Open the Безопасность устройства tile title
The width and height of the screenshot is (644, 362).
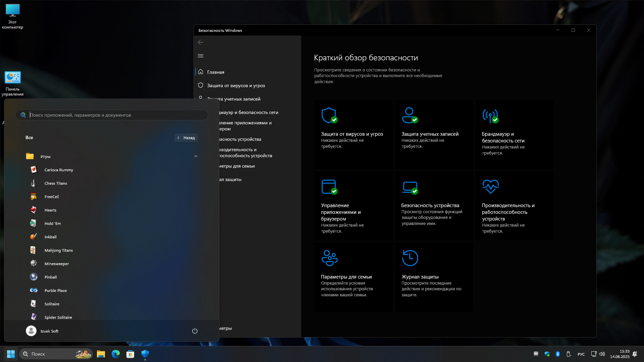[430, 205]
